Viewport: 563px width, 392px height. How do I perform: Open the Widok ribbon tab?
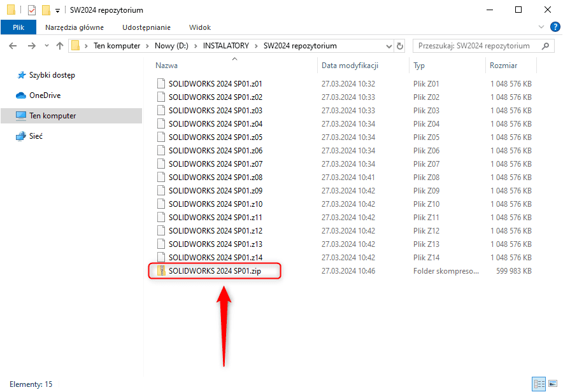[199, 27]
